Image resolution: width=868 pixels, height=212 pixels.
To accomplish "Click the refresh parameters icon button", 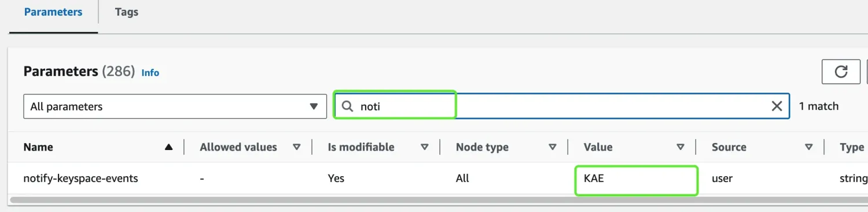I will tap(841, 72).
